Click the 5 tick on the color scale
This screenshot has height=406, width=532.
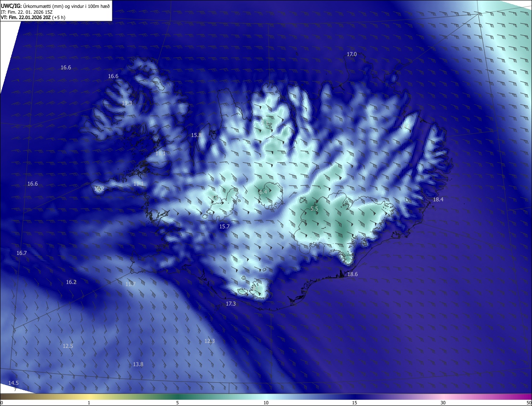(177, 403)
